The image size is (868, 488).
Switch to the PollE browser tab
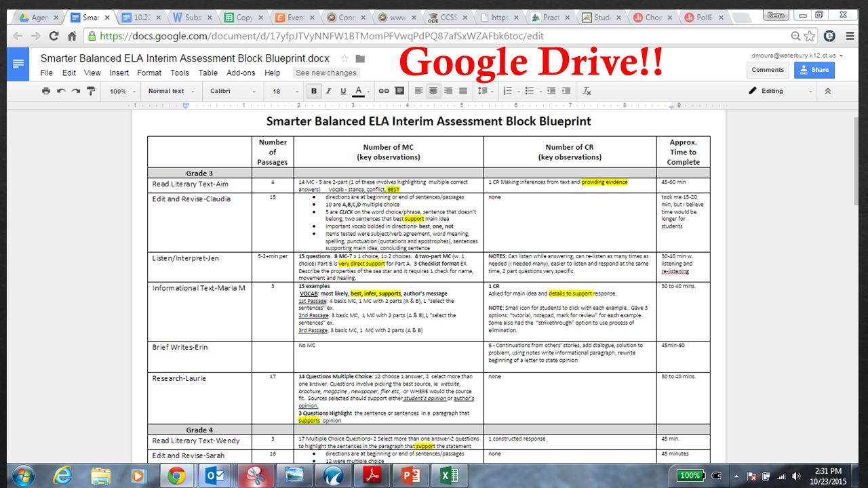[x=706, y=18]
